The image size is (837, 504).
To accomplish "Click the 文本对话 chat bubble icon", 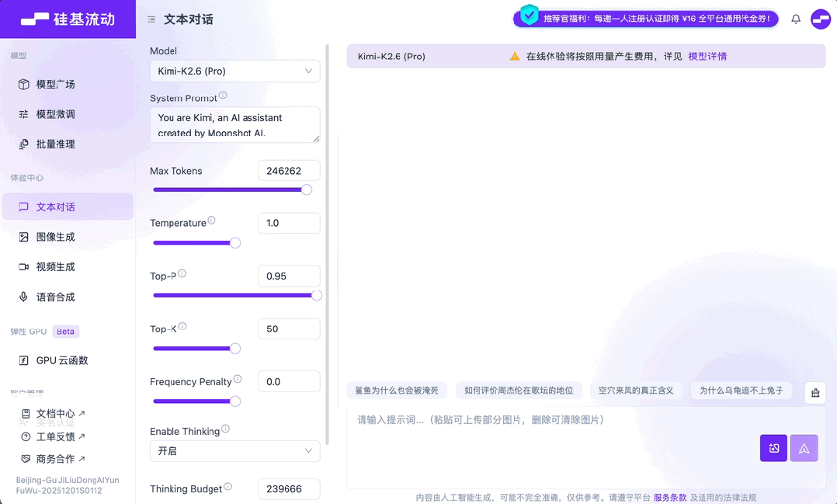I will (x=23, y=207).
